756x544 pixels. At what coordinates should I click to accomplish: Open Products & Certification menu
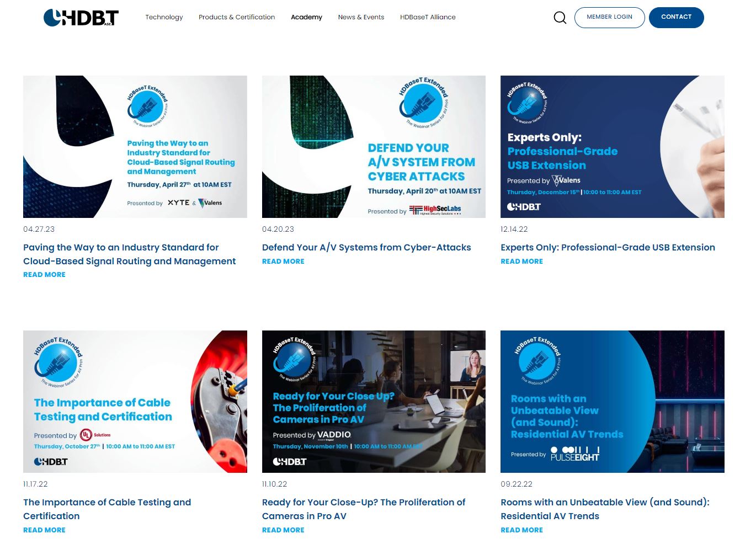(x=236, y=17)
